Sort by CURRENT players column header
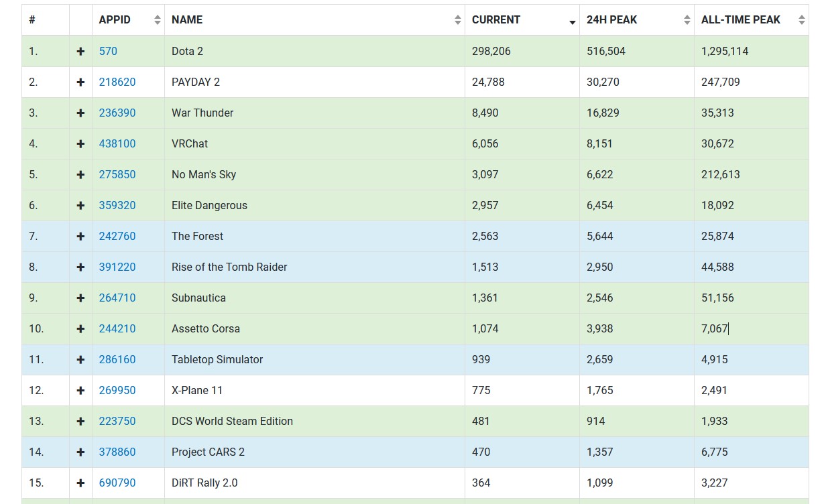The image size is (824, 504). click(x=522, y=20)
